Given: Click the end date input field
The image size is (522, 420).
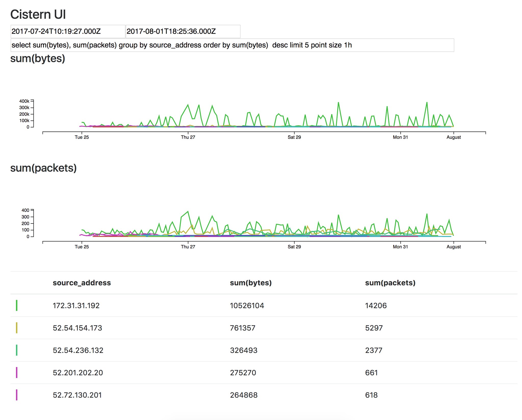Looking at the screenshot, I should point(183,31).
